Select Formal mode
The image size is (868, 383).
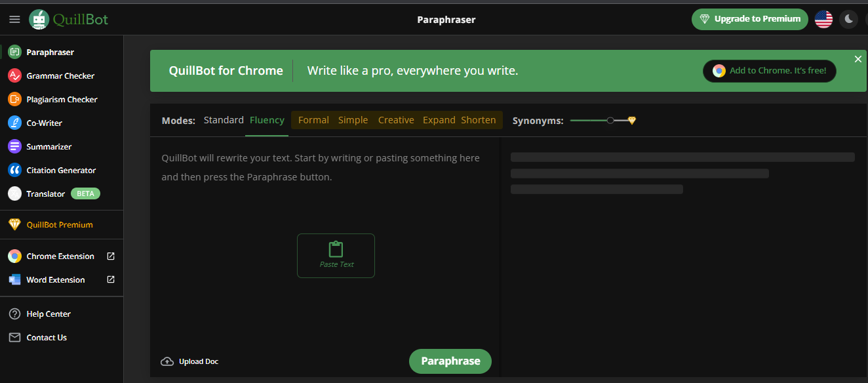(x=313, y=120)
